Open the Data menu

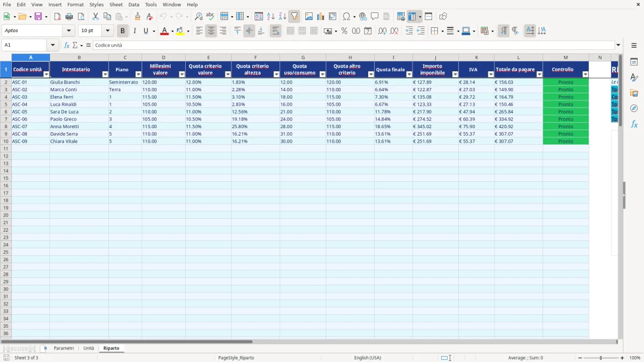click(x=134, y=4)
